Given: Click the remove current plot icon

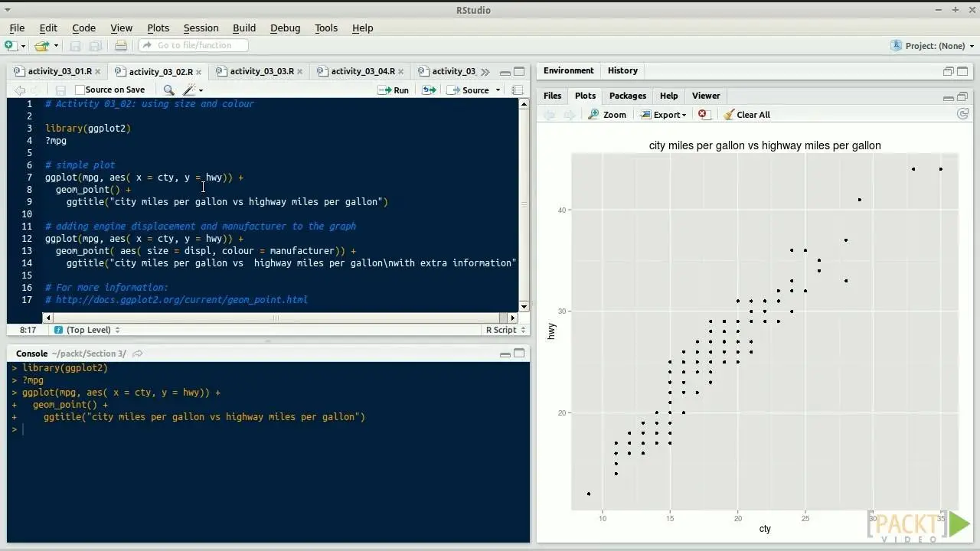Looking at the screenshot, I should click(703, 115).
